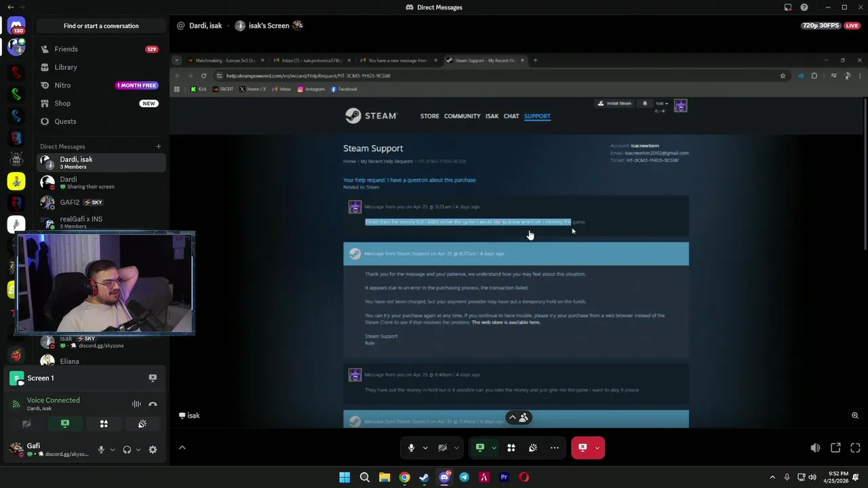868x488 pixels.
Task: Open Premiere Pro from taskbar
Action: pos(504,477)
